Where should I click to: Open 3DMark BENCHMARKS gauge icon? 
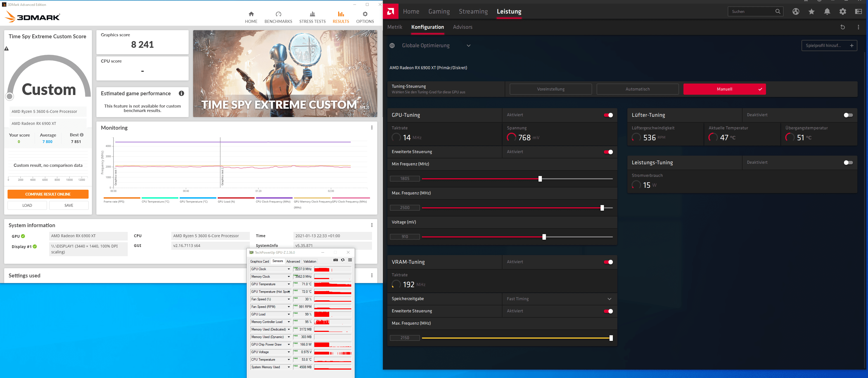[278, 14]
